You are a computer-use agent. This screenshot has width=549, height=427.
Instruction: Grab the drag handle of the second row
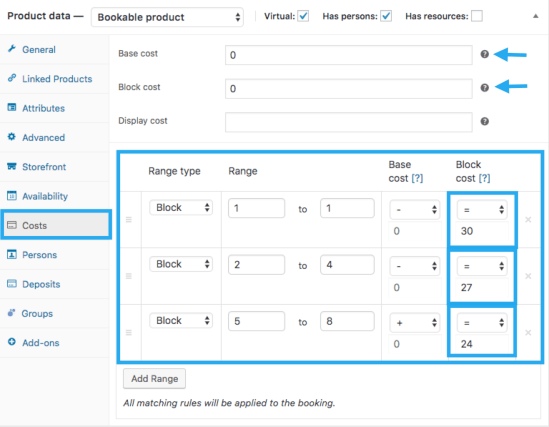(128, 276)
